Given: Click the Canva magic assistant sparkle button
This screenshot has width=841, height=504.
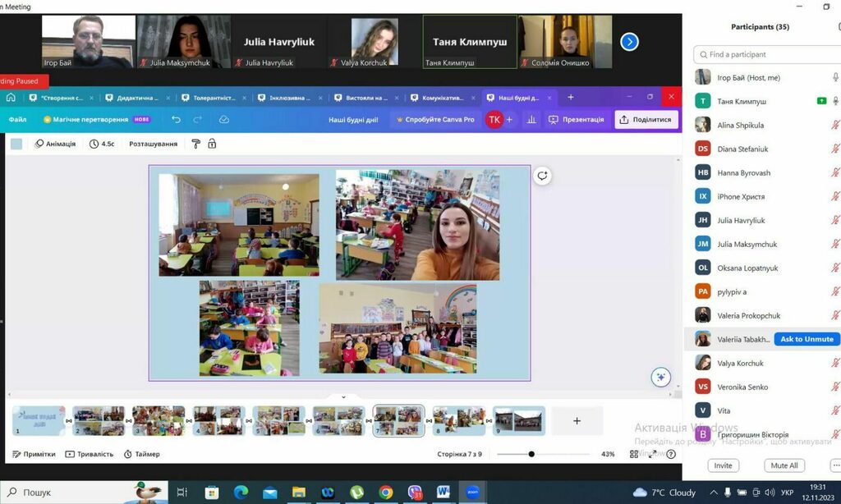Looking at the screenshot, I should coord(660,378).
